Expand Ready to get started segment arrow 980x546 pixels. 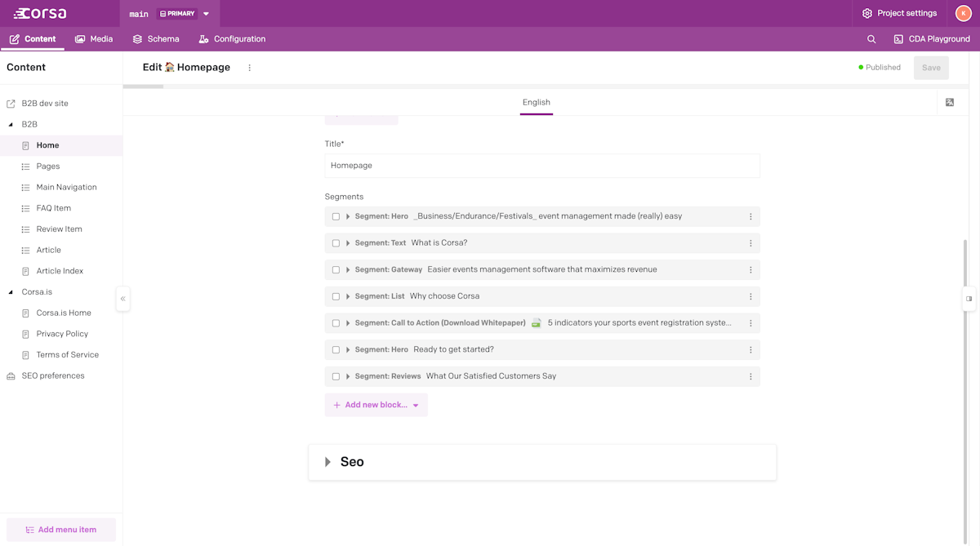coord(348,349)
